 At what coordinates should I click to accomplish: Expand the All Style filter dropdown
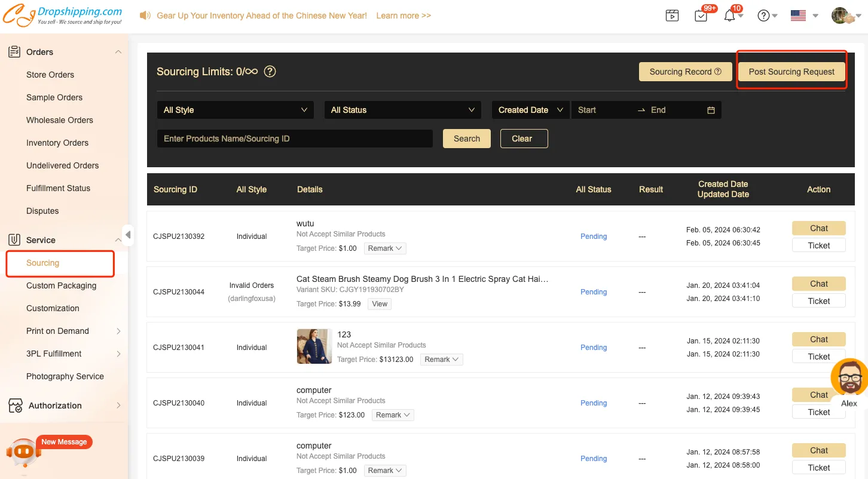[235, 110]
